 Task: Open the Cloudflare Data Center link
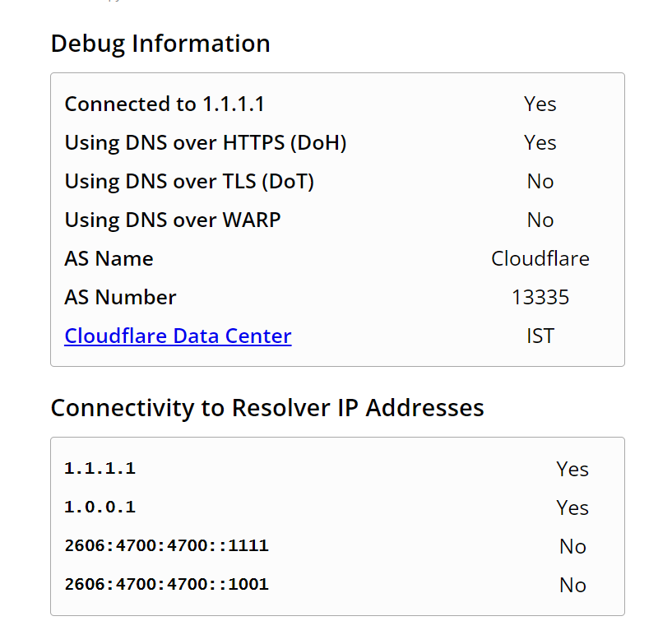[x=178, y=336]
